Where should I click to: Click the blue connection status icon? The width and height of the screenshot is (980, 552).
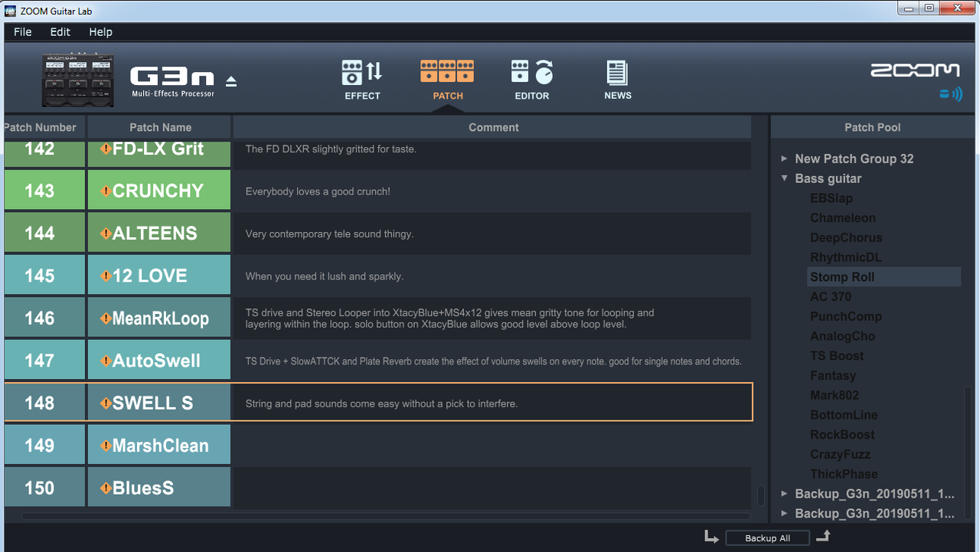(x=950, y=94)
